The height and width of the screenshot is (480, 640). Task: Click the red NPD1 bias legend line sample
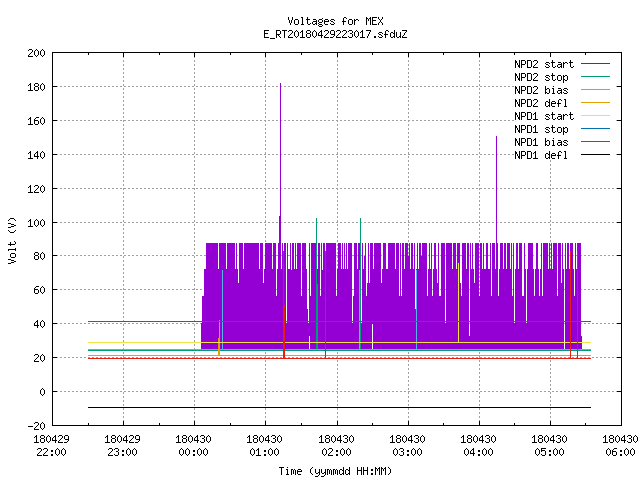(595, 142)
